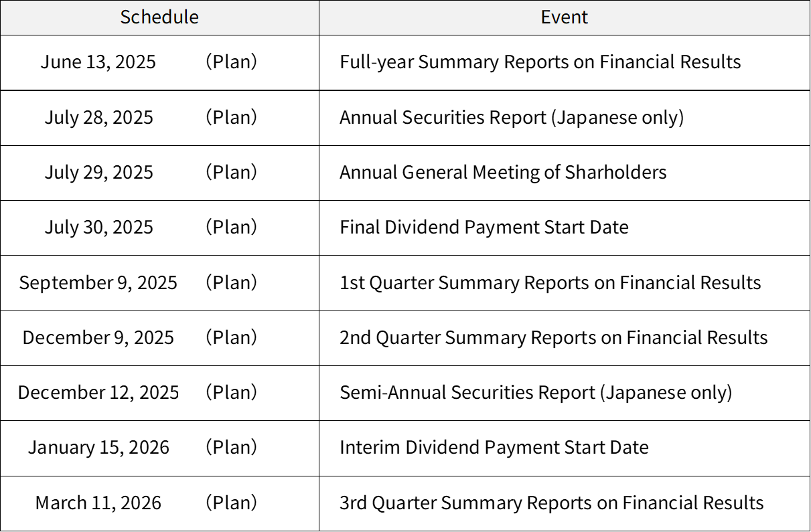Select 1st Quarter Summary Reports entry
This screenshot has height=532, width=811.
pyautogui.click(x=550, y=282)
